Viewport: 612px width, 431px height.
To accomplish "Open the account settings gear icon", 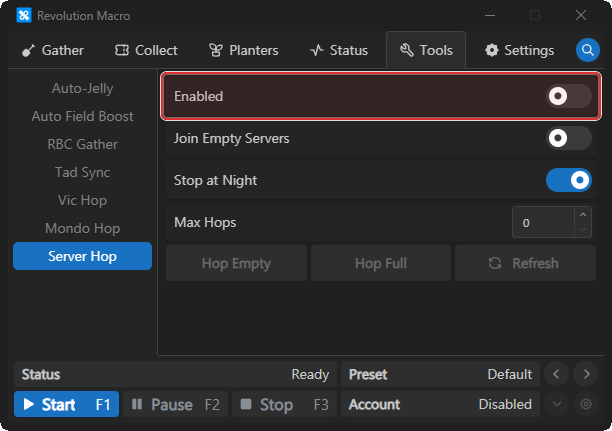I will coord(585,404).
